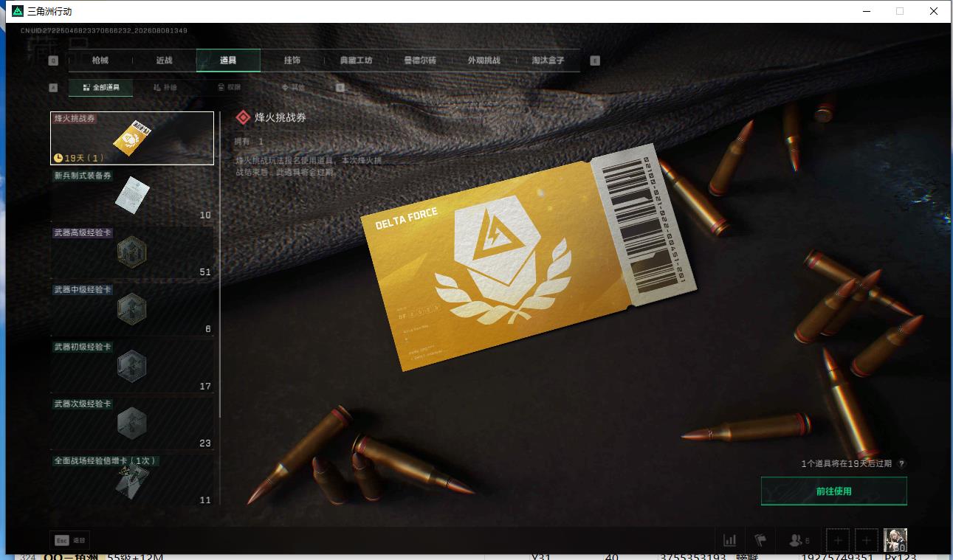Open the player avatar profile
The height and width of the screenshot is (560, 953).
tap(895, 540)
